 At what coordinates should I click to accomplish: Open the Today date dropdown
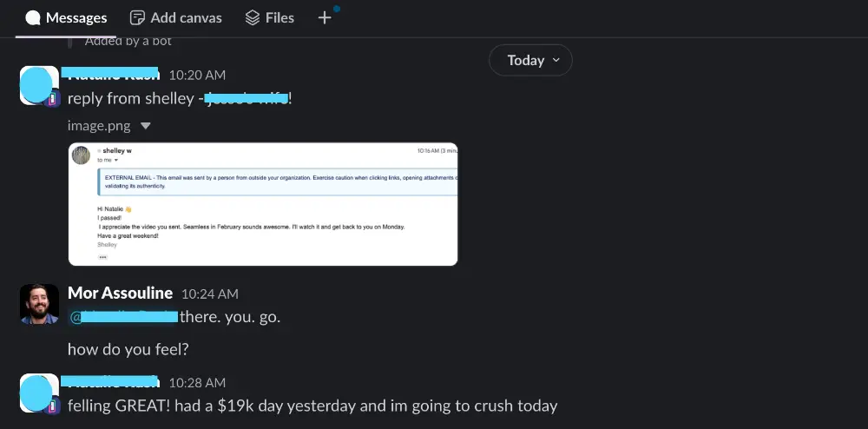click(x=530, y=61)
